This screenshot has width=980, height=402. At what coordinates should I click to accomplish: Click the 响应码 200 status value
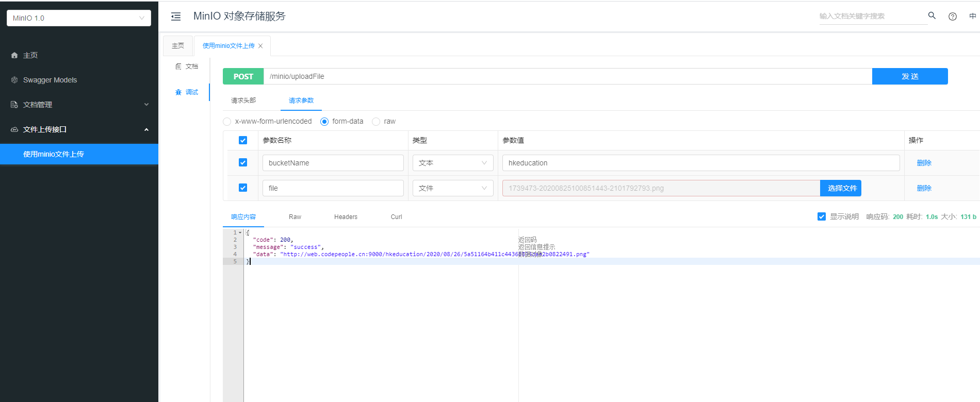tap(898, 217)
